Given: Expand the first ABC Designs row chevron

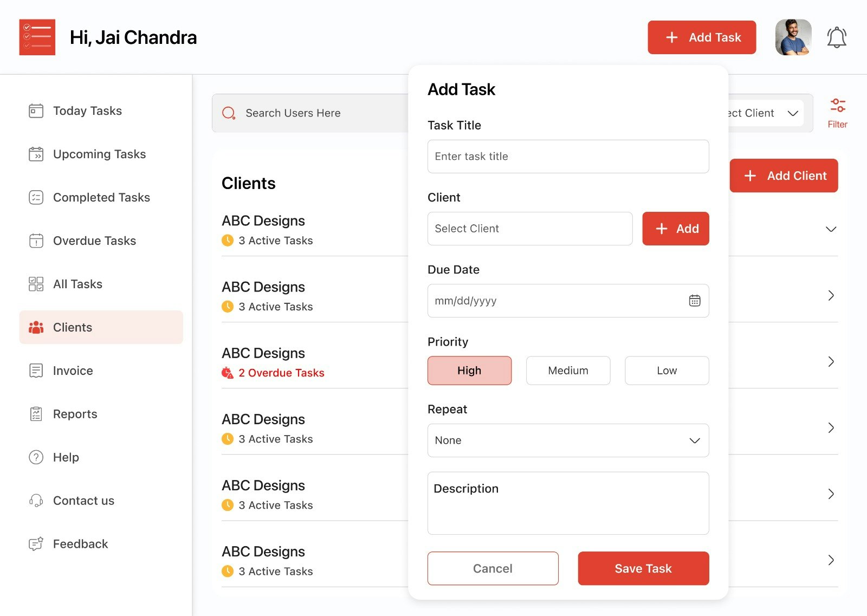Looking at the screenshot, I should [830, 229].
